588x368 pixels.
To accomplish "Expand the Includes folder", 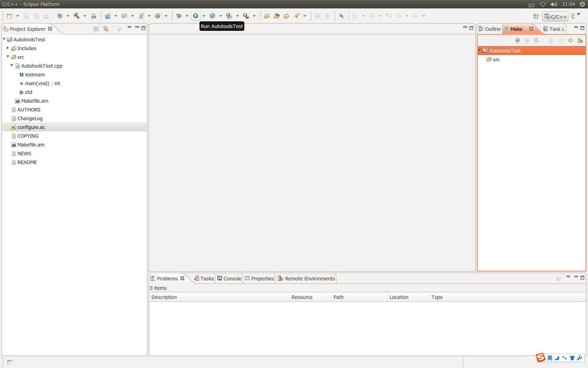I will click(8, 48).
